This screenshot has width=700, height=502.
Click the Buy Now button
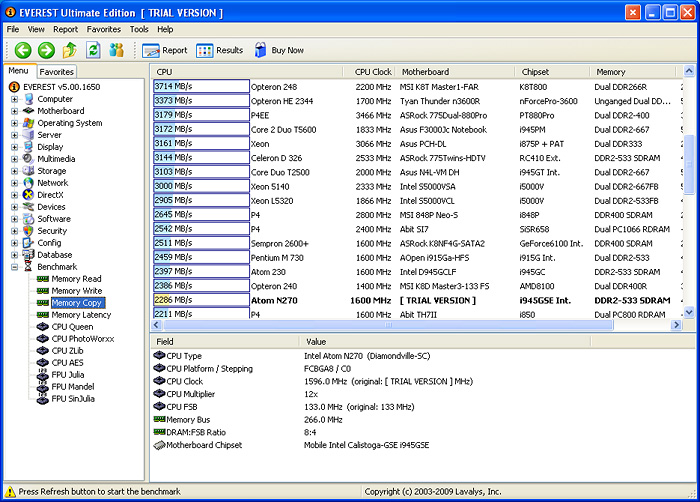coord(279,50)
